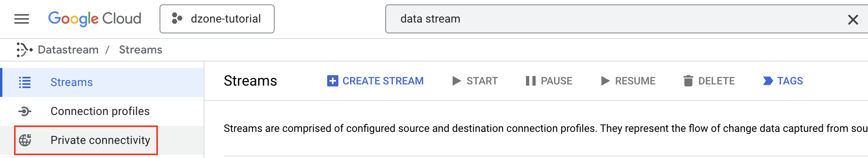Click the Private connectivity globe icon
This screenshot has height=158, width=868.
click(25, 140)
